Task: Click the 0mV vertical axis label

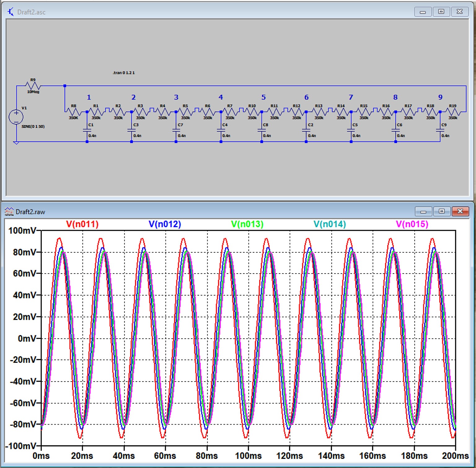Action: pyautogui.click(x=27, y=338)
